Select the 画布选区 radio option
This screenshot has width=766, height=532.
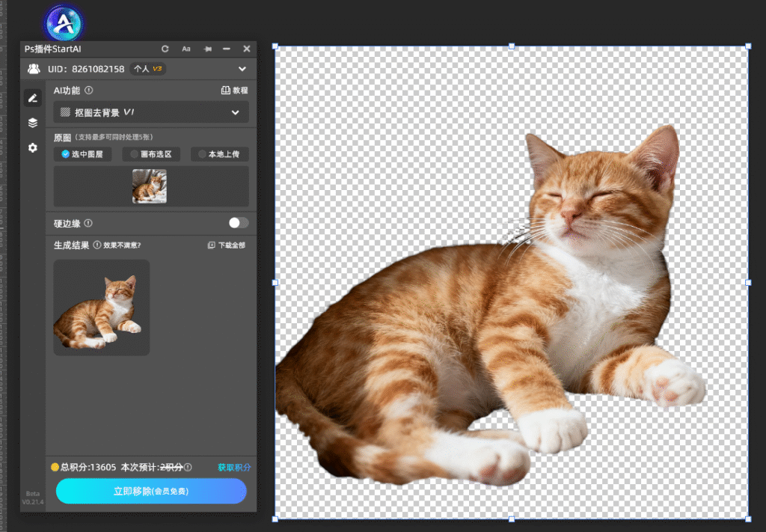pos(151,154)
